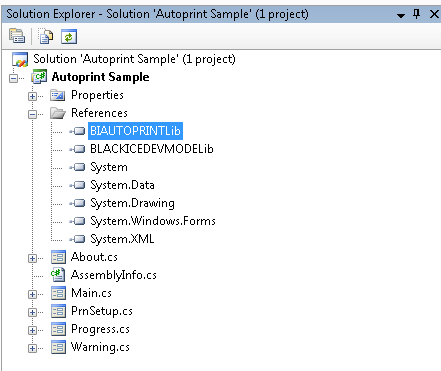This screenshot has width=441, height=371.
Task: Expand the About.cs file node
Action: tap(32, 258)
